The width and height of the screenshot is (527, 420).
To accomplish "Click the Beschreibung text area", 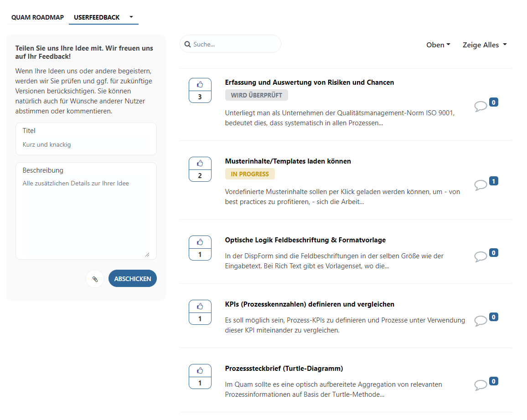I will 86,214.
